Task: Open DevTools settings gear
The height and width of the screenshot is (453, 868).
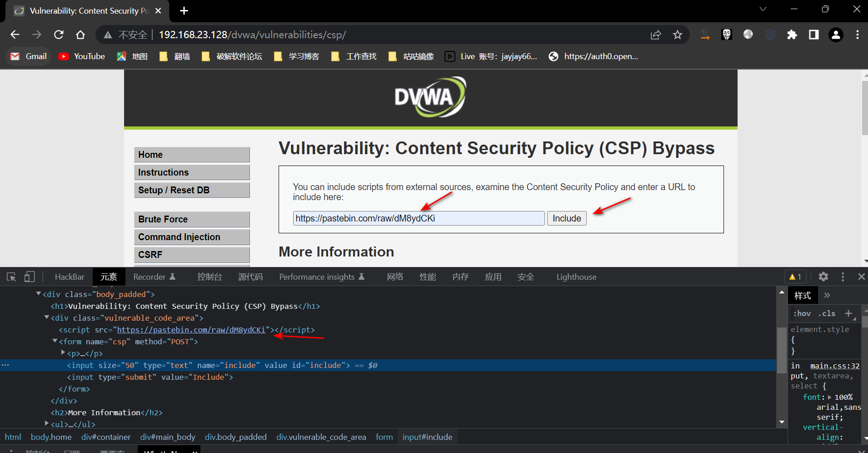Action: tap(823, 277)
